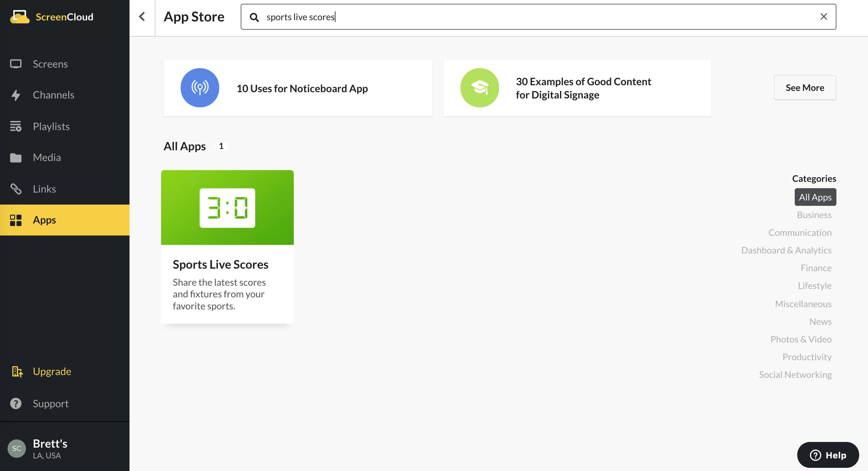Filter by News category
Screen dimensions: 868x471
click(x=820, y=321)
